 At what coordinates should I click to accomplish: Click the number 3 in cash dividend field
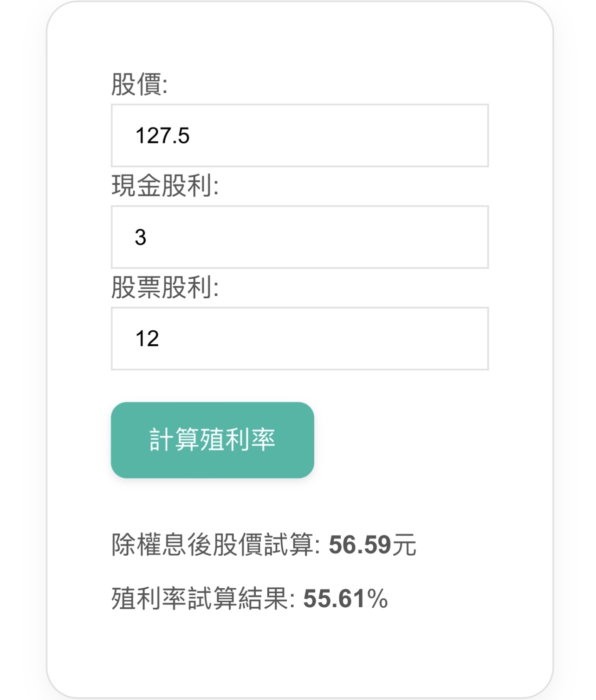point(141,238)
